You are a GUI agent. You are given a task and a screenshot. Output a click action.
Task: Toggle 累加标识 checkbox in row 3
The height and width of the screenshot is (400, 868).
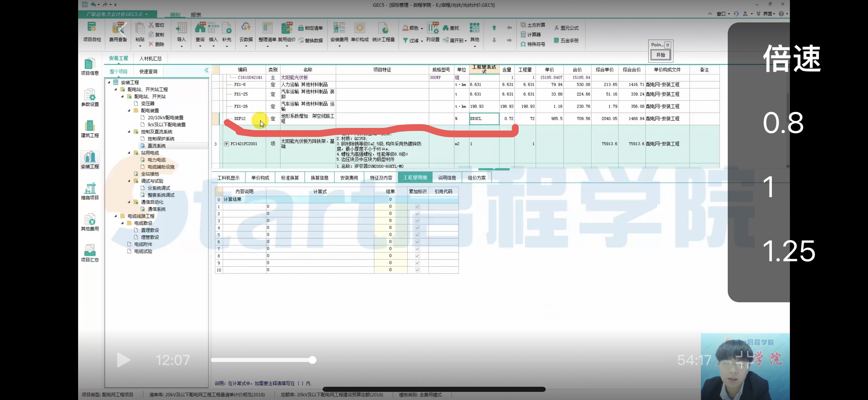[417, 221]
